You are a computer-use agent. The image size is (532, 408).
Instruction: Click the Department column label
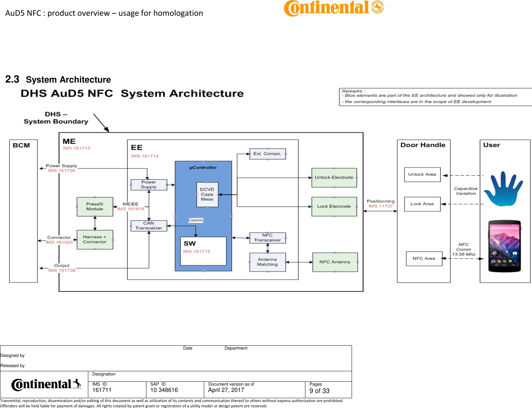point(236,348)
